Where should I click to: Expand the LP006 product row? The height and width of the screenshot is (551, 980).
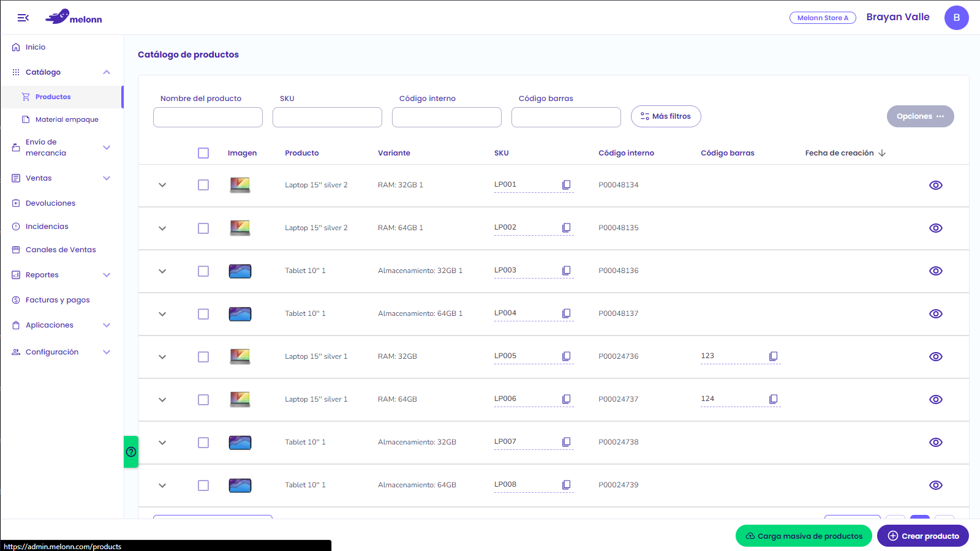coord(162,400)
